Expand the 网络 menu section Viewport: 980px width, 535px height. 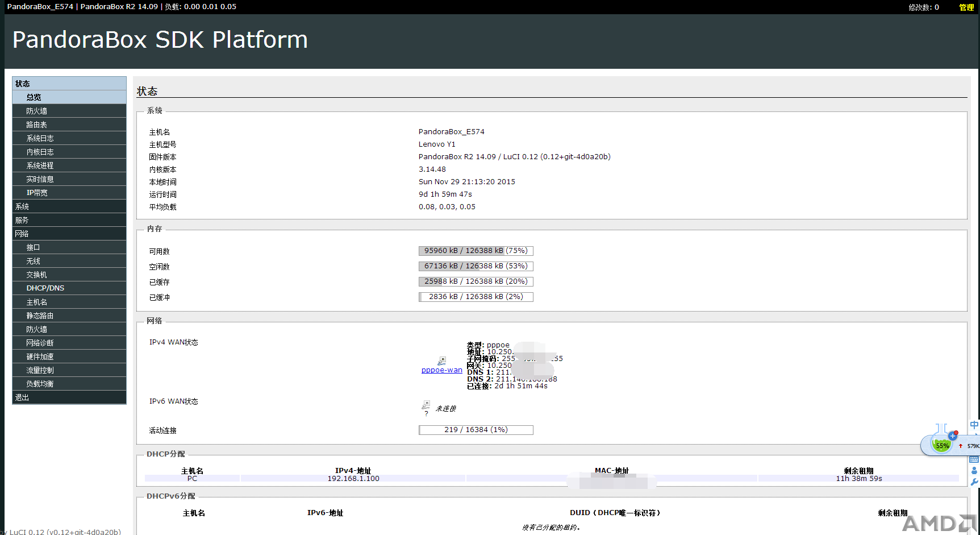pyautogui.click(x=69, y=234)
